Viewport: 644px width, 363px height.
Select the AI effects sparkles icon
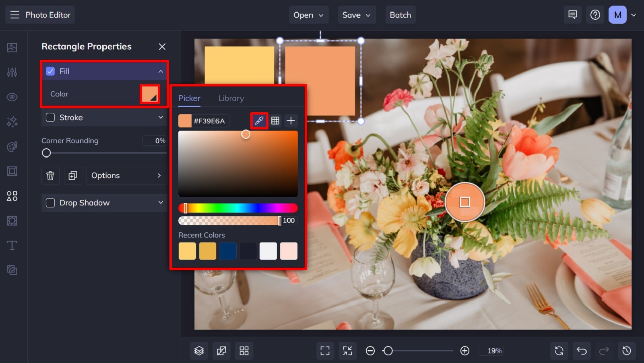click(x=12, y=122)
